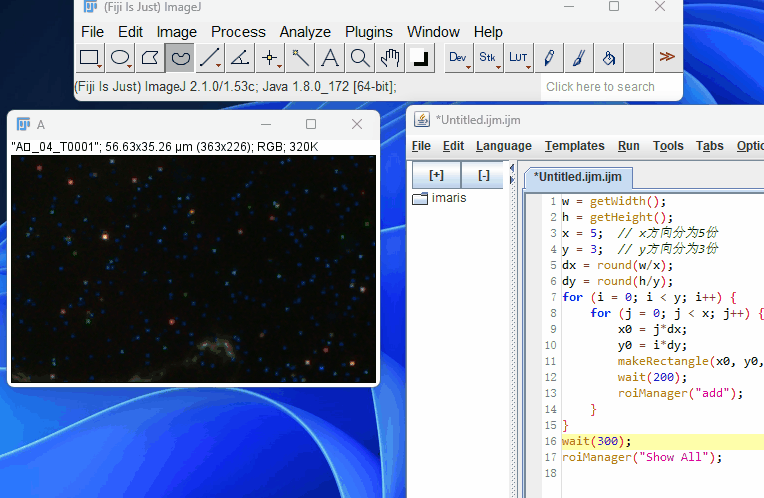The image size is (764, 498).
Task: Open the Analyze menu
Action: point(305,32)
